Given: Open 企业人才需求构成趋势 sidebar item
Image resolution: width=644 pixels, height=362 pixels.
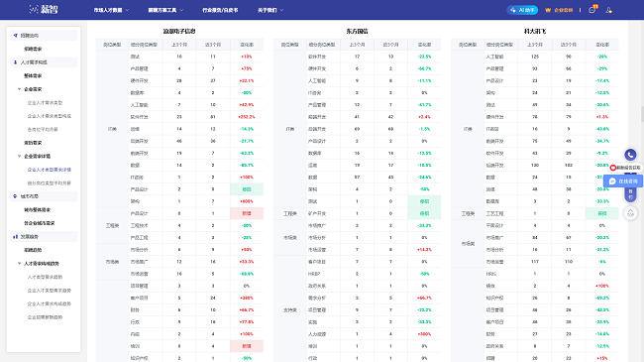Looking at the screenshot, I should [50, 303].
